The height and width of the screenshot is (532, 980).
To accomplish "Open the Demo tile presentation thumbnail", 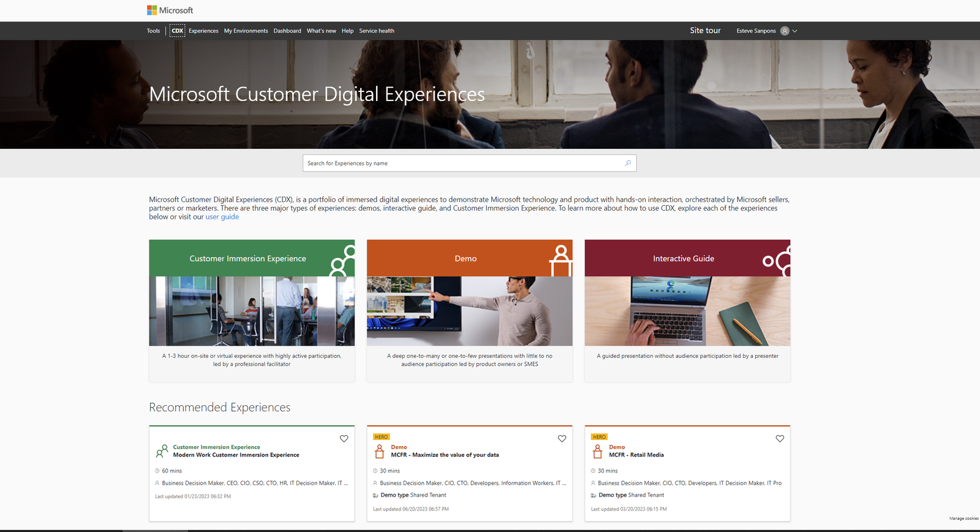I will [470, 311].
